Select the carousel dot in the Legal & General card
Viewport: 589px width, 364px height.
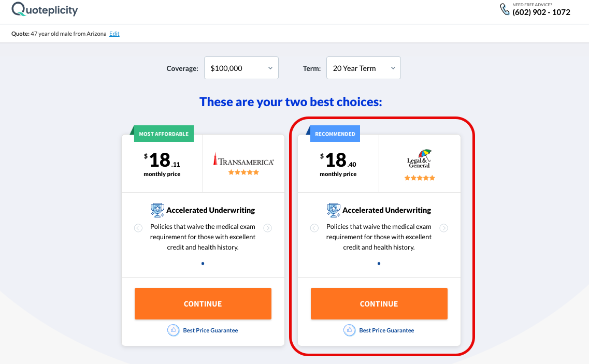(379, 264)
